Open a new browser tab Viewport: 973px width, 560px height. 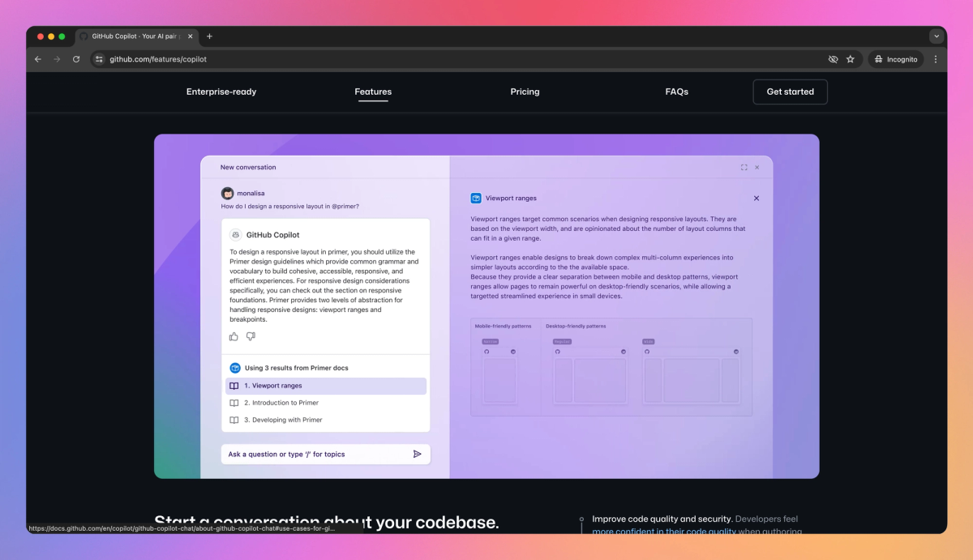[x=209, y=36]
